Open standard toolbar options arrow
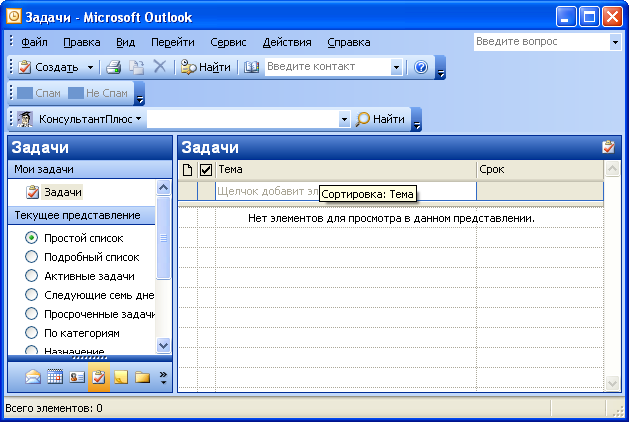Screen dimensions: 629x422 pos(440,67)
